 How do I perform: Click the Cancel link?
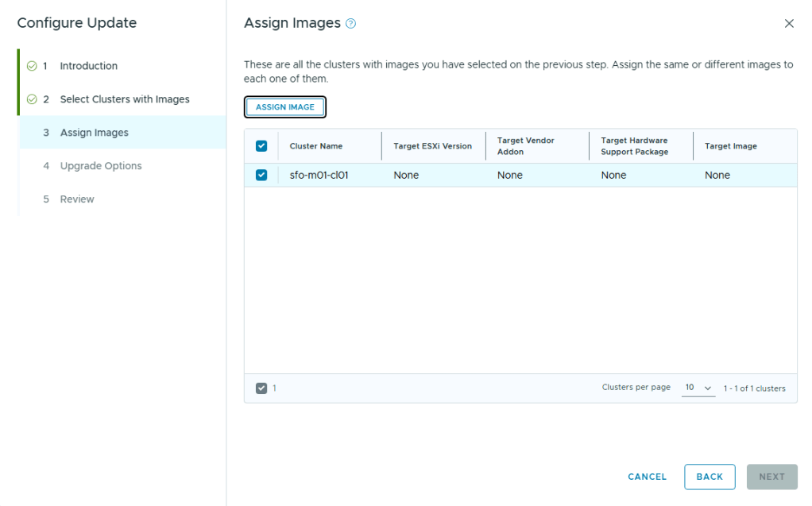[x=647, y=477]
